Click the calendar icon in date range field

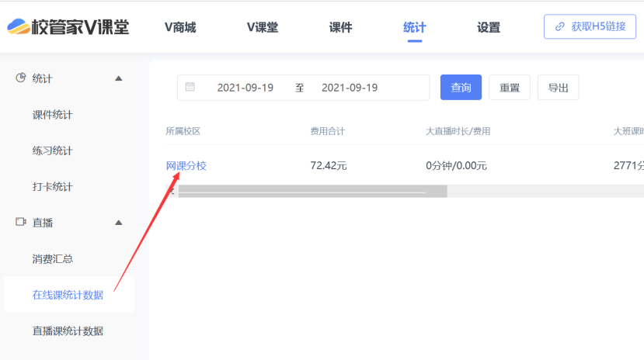click(190, 87)
